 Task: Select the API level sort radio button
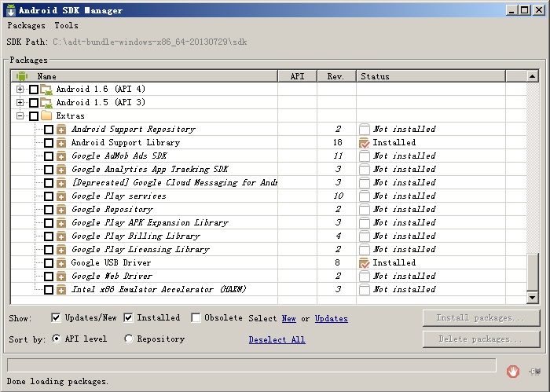(56, 339)
